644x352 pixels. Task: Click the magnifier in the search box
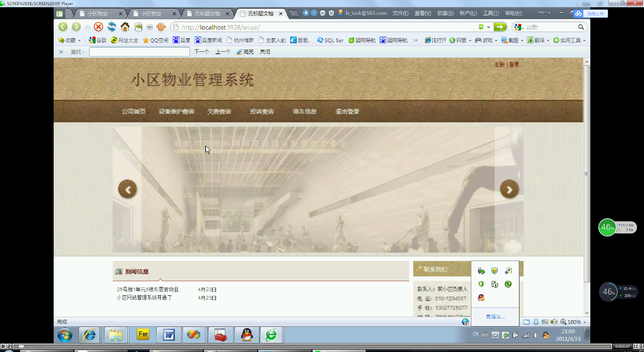point(581,27)
